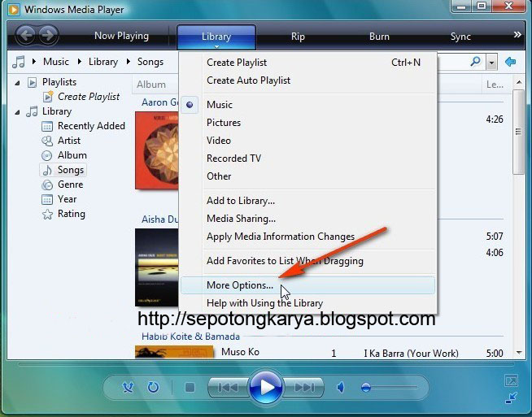Click the Rating star icon
The width and height of the screenshot is (532, 417).
[47, 215]
